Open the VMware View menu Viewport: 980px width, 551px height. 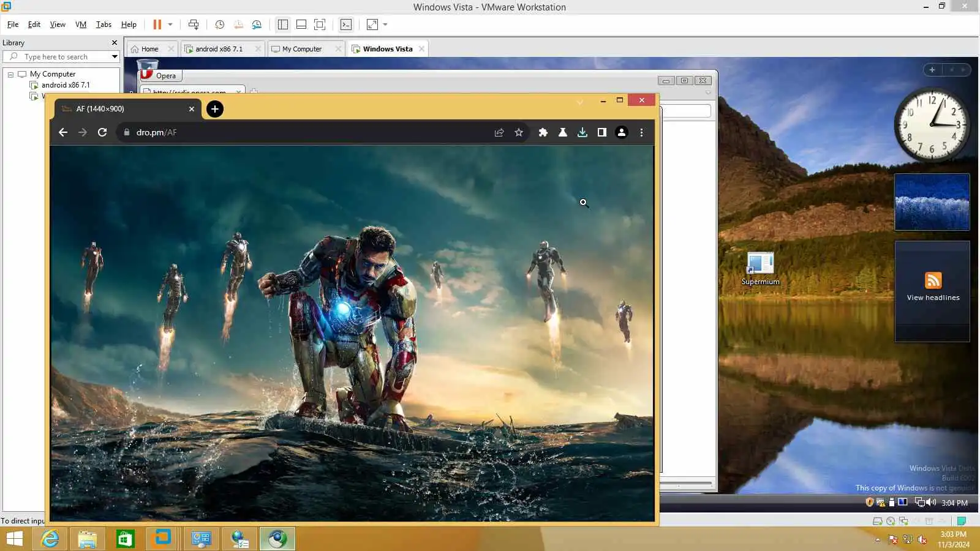coord(58,24)
